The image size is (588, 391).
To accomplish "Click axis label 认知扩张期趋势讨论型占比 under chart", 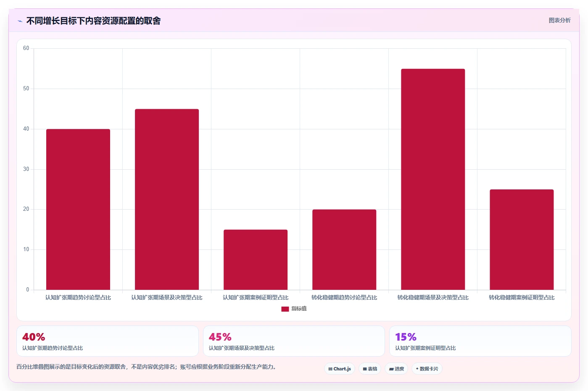I will 78,297.
